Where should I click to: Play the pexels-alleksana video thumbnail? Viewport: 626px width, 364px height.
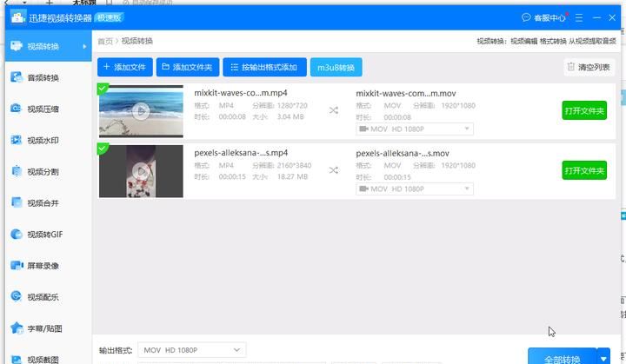(141, 171)
